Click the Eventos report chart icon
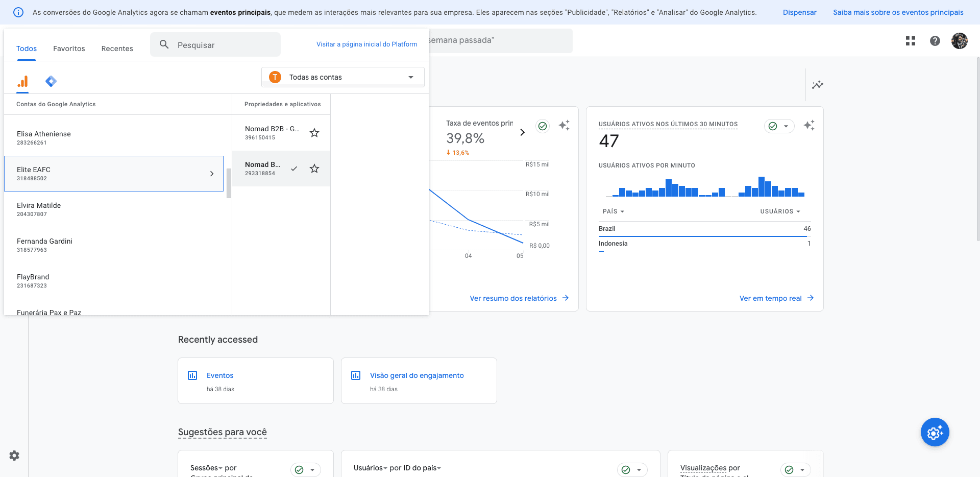The width and height of the screenshot is (980, 477). [192, 375]
